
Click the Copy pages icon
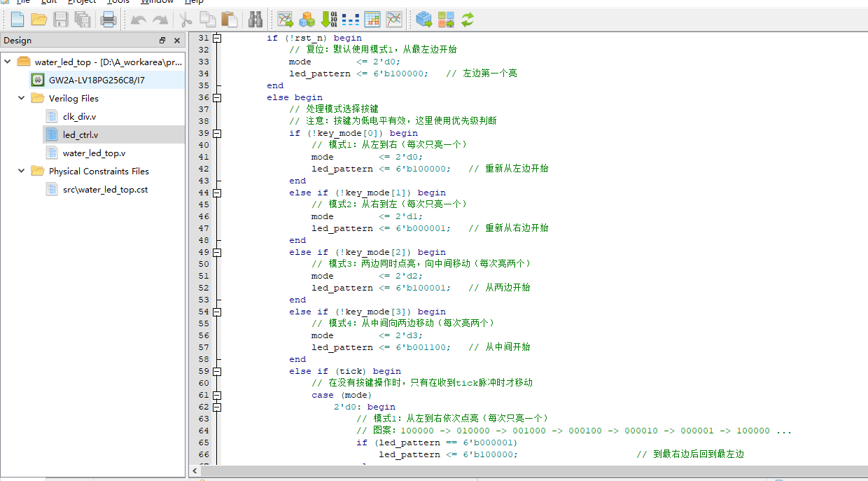207,20
